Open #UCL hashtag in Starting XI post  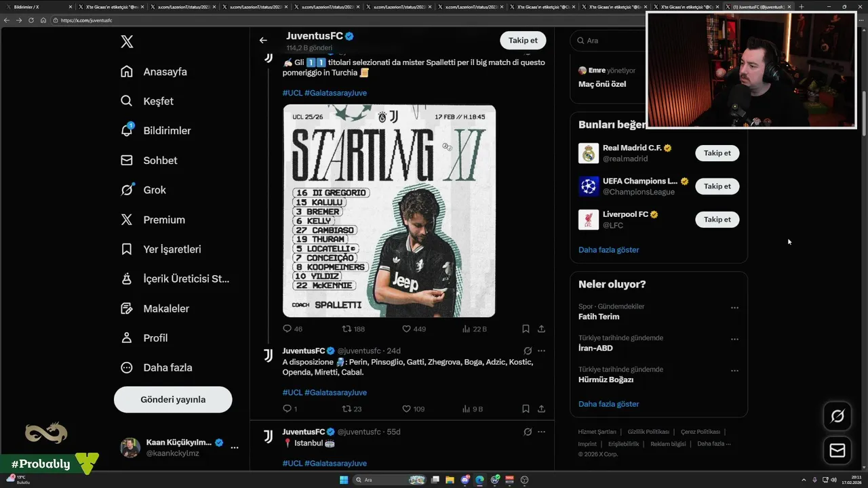[x=292, y=93]
